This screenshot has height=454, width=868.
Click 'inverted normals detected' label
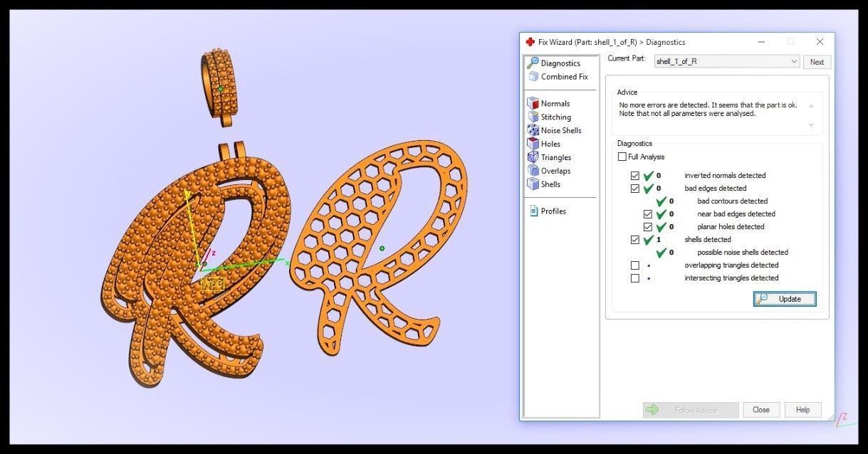click(x=725, y=176)
